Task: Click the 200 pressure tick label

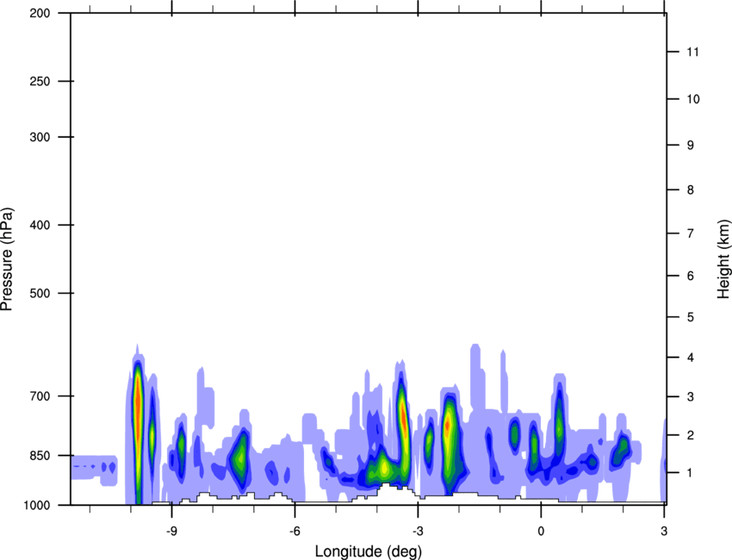Action: [x=40, y=13]
